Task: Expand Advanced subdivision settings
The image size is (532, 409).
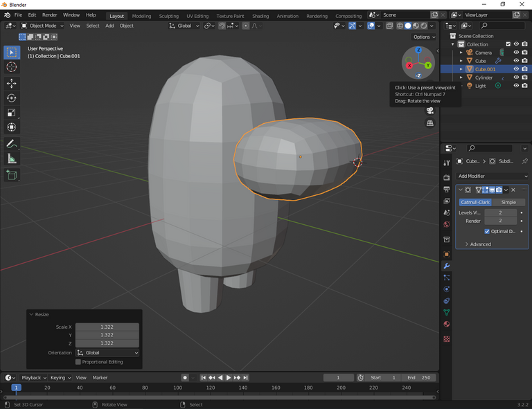Action: pos(478,244)
